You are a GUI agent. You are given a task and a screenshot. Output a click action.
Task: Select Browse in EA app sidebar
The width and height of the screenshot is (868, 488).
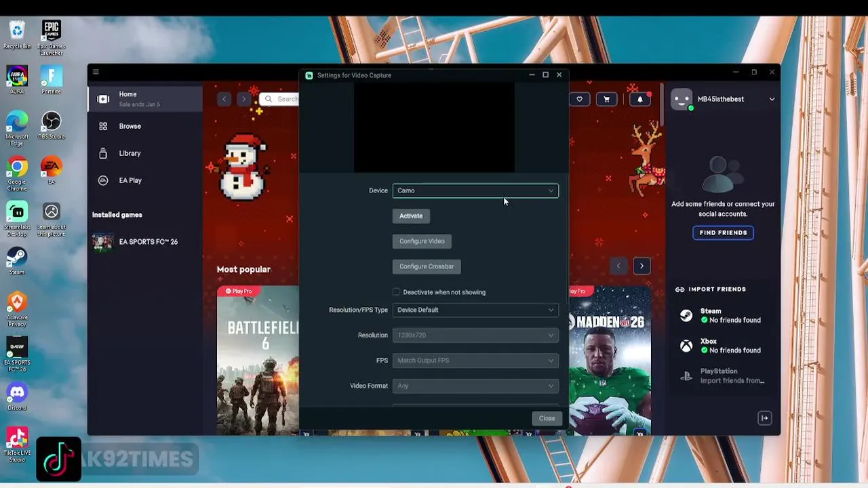click(x=145, y=126)
